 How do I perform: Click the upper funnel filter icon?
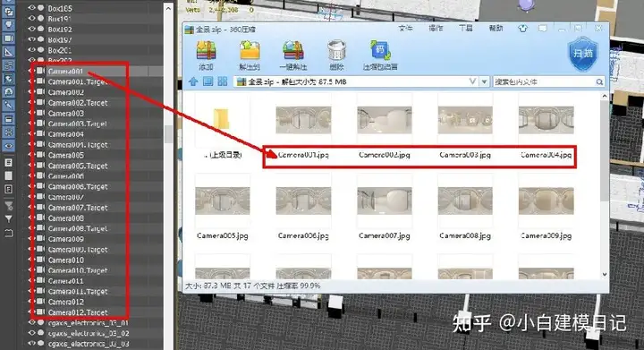point(8,206)
